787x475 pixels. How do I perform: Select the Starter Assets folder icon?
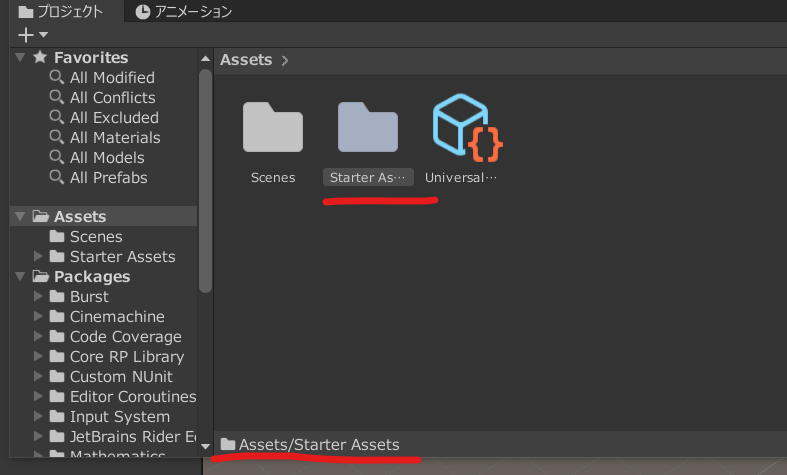click(x=367, y=128)
